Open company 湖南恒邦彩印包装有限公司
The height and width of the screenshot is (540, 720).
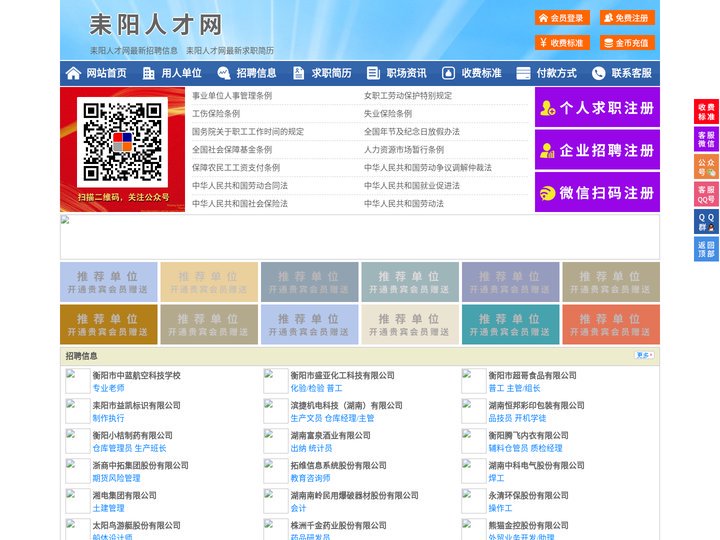point(536,405)
